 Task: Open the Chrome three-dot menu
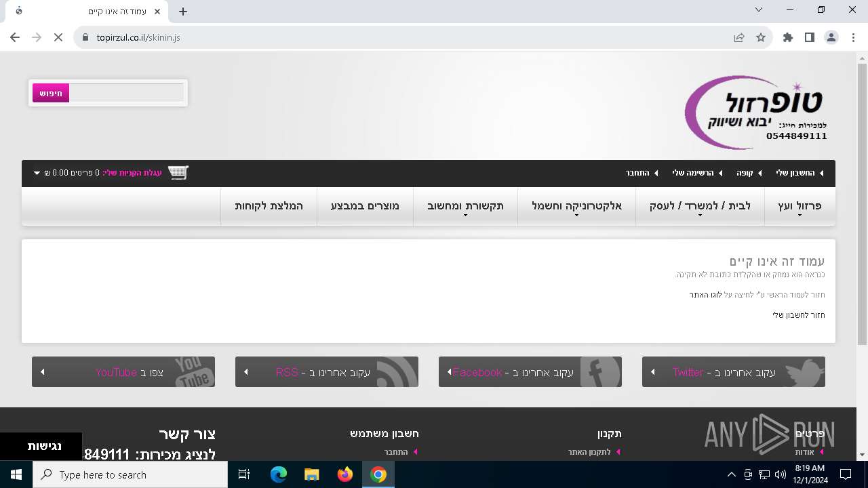[x=853, y=37]
